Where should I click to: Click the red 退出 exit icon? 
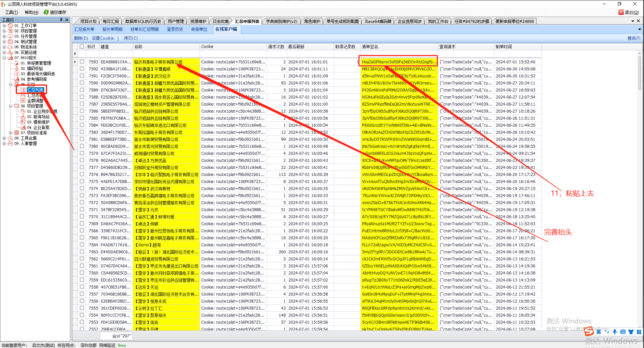tap(621, 12)
